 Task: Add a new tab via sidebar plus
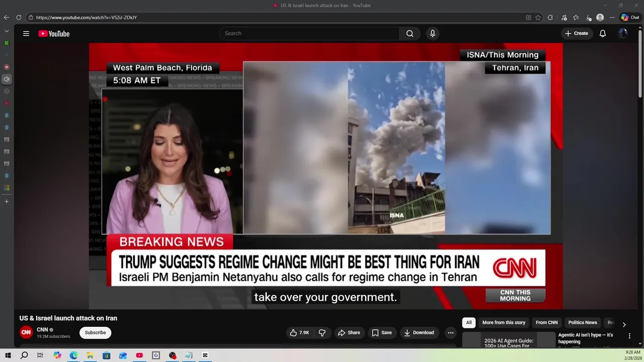7,201
